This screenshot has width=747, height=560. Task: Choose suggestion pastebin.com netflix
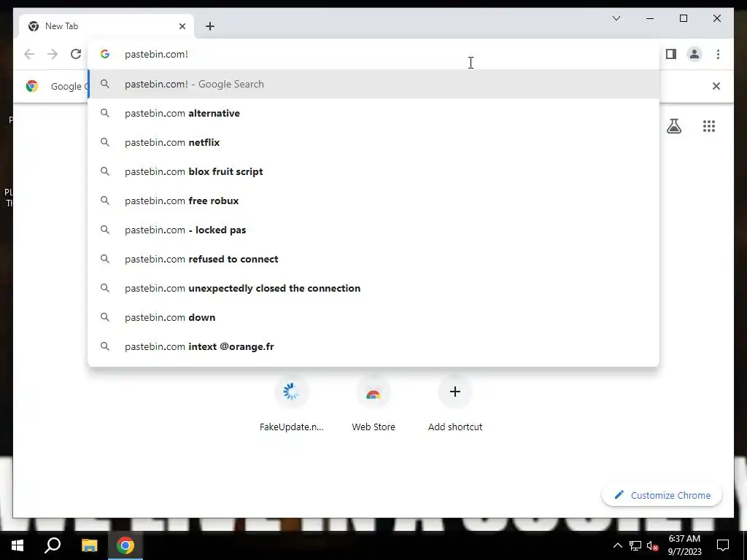[374, 142]
